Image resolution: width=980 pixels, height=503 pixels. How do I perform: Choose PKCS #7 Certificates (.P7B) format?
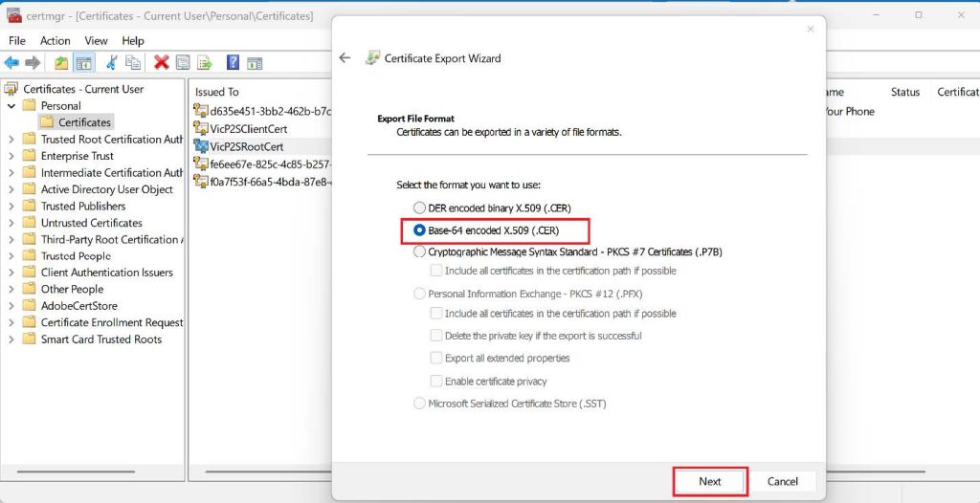[x=419, y=252]
